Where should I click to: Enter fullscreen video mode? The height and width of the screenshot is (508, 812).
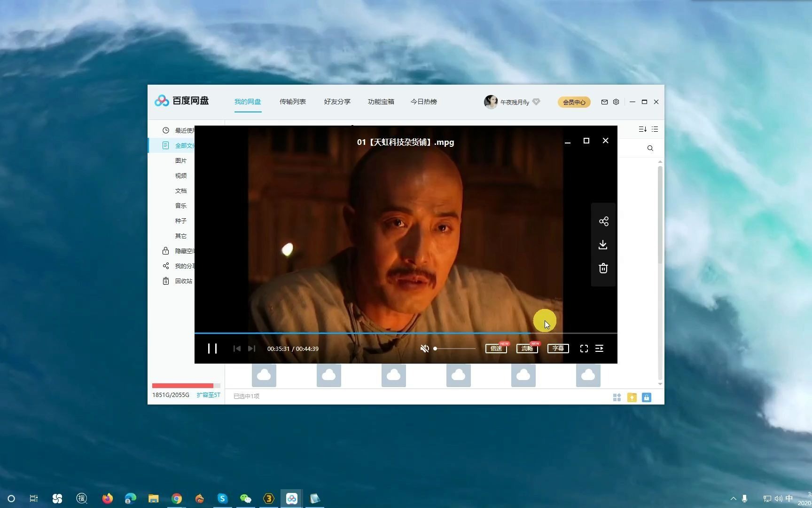584,349
